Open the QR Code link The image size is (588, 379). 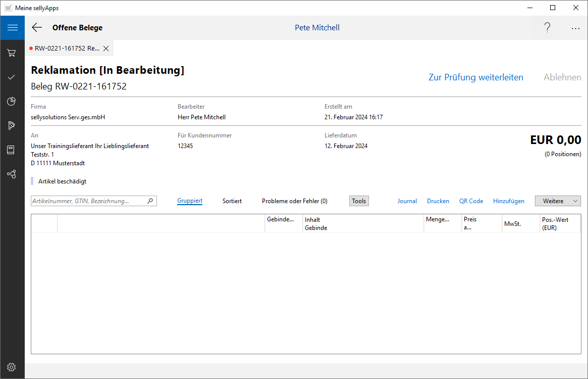[471, 201]
